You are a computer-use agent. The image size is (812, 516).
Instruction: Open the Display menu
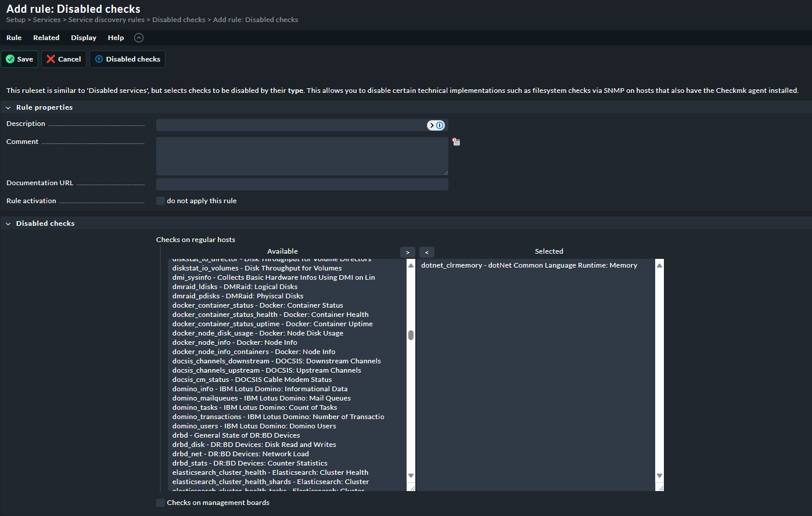[84, 38]
